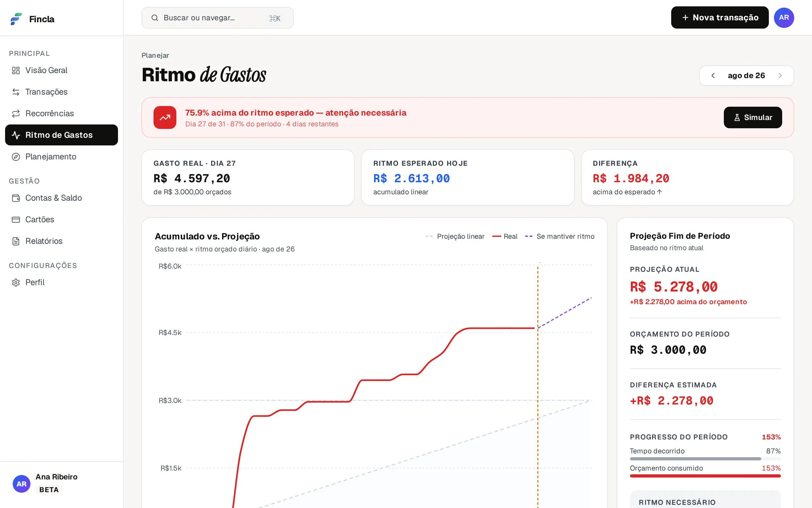The width and height of the screenshot is (812, 508).
Task: Click the R$ 4.597,20 value
Action: 192,178
